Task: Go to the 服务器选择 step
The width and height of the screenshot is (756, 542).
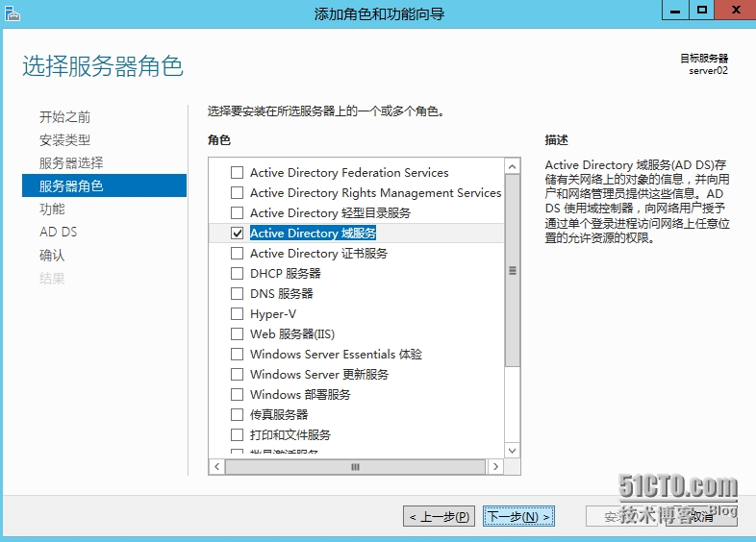Action: 71,162
